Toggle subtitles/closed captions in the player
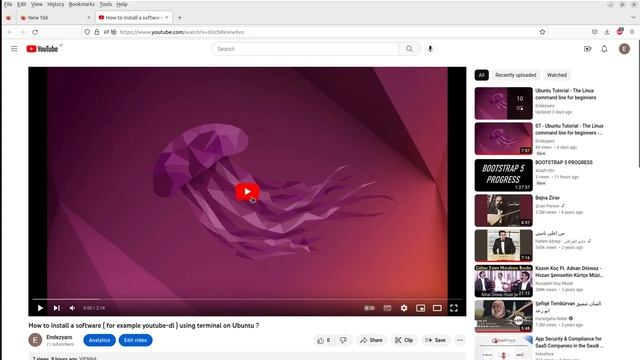The width and height of the screenshot is (640, 360). [387, 308]
